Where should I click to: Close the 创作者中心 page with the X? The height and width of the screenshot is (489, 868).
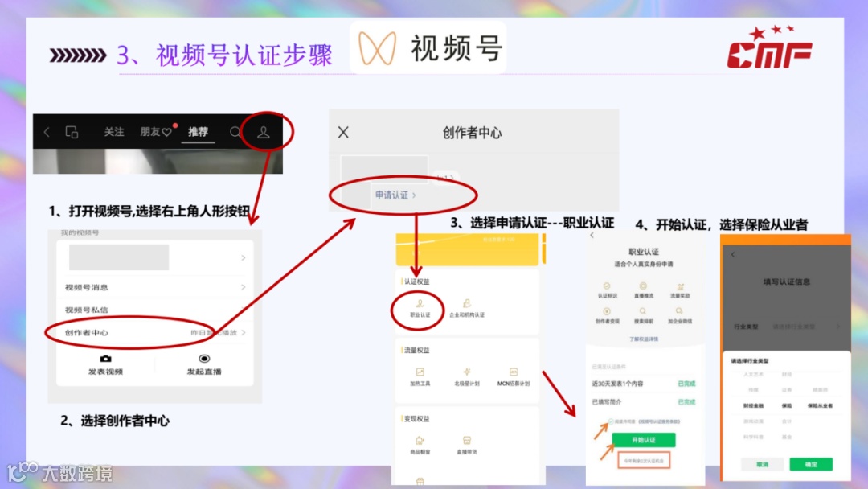(x=343, y=133)
